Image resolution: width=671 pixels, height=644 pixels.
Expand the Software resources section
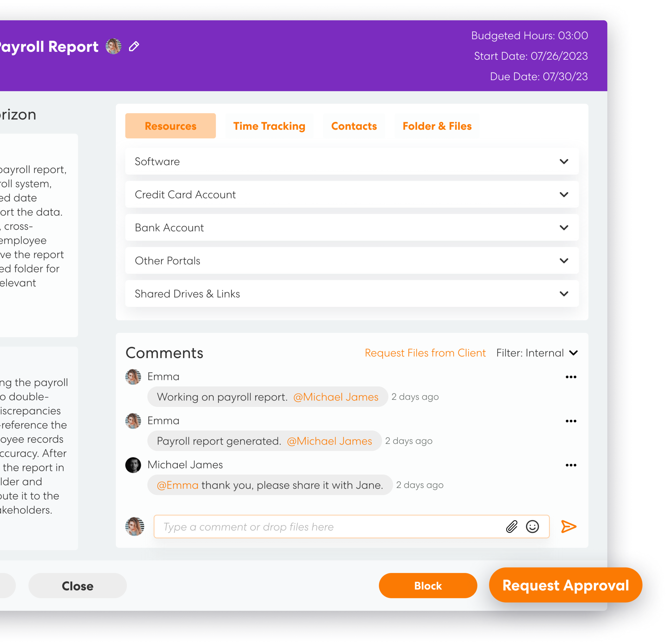click(x=563, y=161)
